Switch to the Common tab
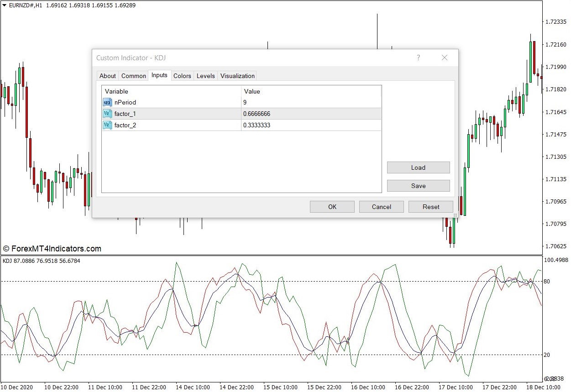 coord(134,76)
